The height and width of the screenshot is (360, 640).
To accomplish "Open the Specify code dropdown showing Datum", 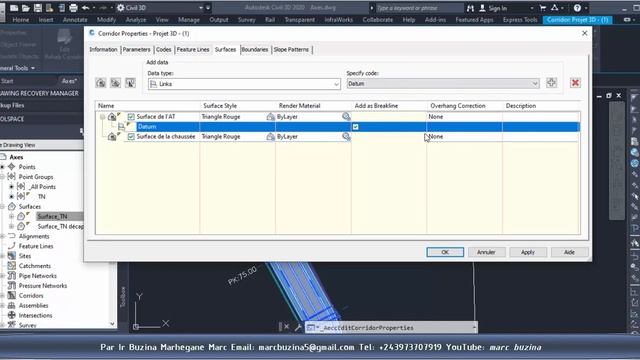I will click(535, 84).
